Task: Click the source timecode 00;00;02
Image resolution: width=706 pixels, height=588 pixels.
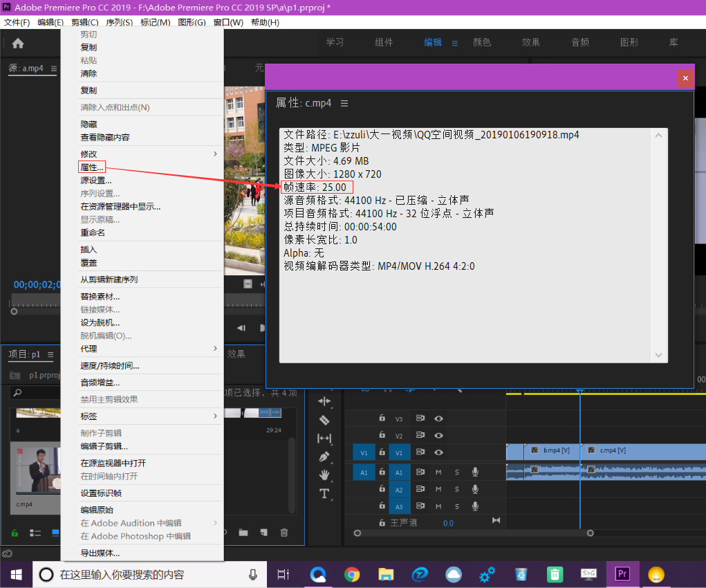Action: [x=37, y=285]
